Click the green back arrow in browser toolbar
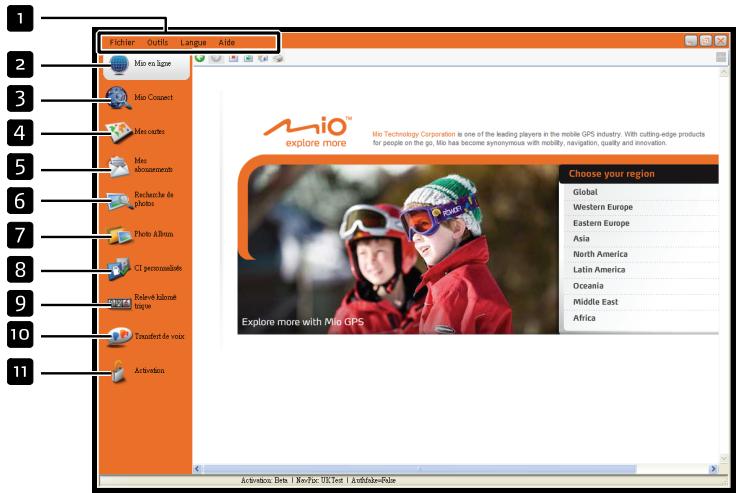 click(x=200, y=58)
